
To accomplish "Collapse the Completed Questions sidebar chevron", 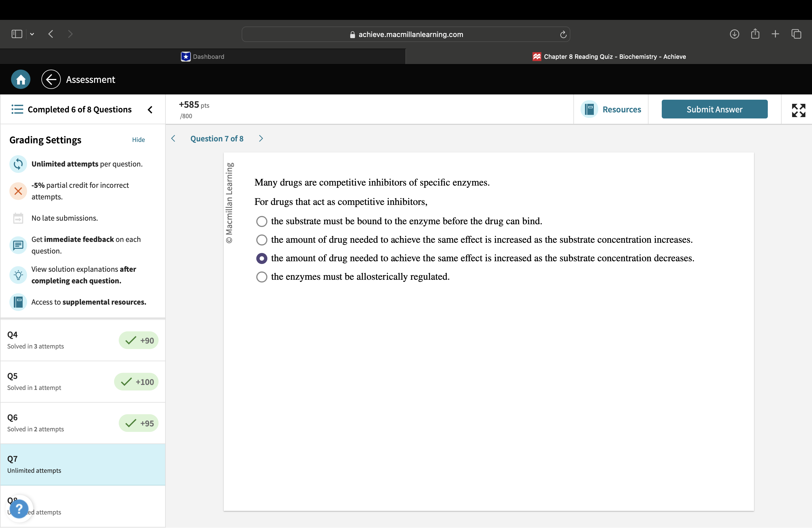I will tap(150, 109).
